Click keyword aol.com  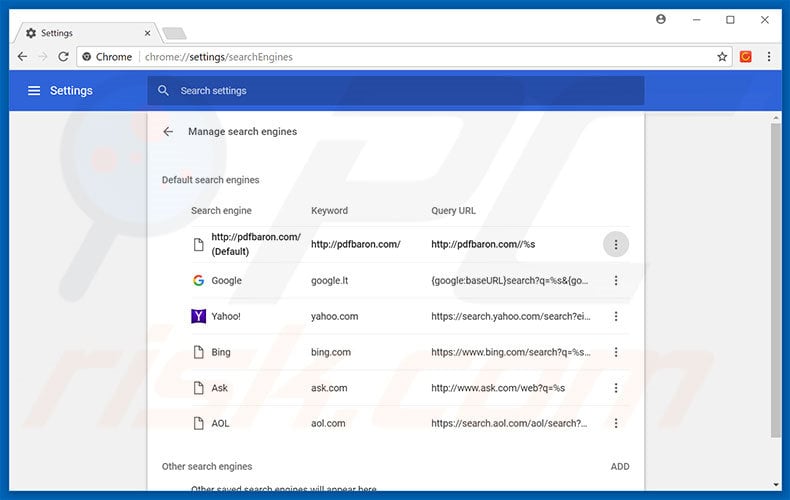(328, 423)
